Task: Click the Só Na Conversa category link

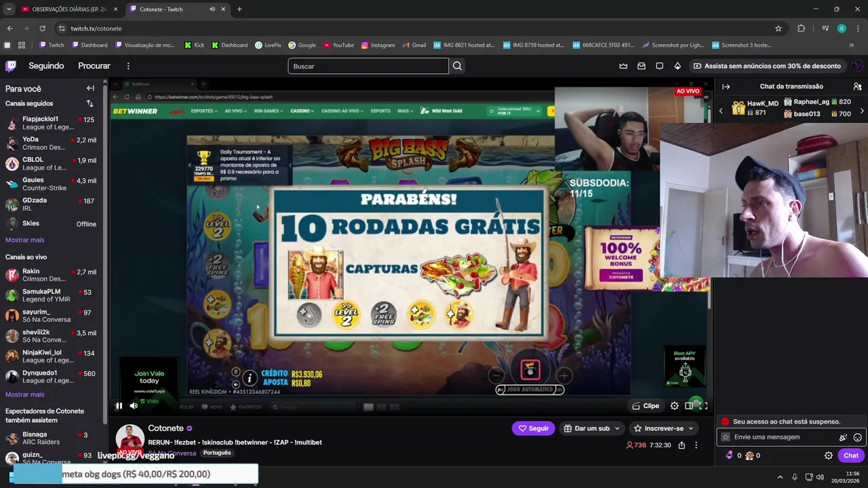Action: pyautogui.click(x=172, y=453)
